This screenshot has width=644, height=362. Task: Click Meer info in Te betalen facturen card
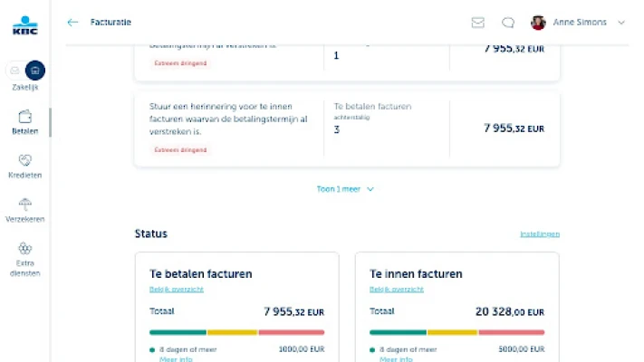tap(176, 359)
